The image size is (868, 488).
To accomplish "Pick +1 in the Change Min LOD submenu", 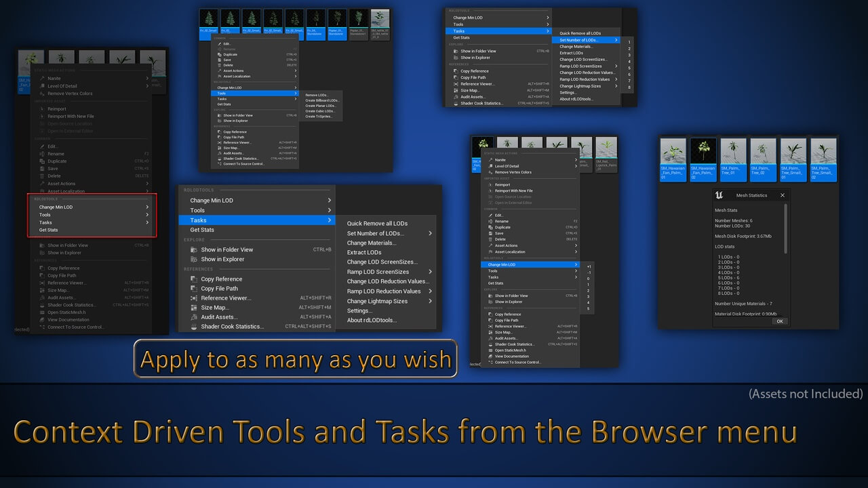I will [589, 266].
